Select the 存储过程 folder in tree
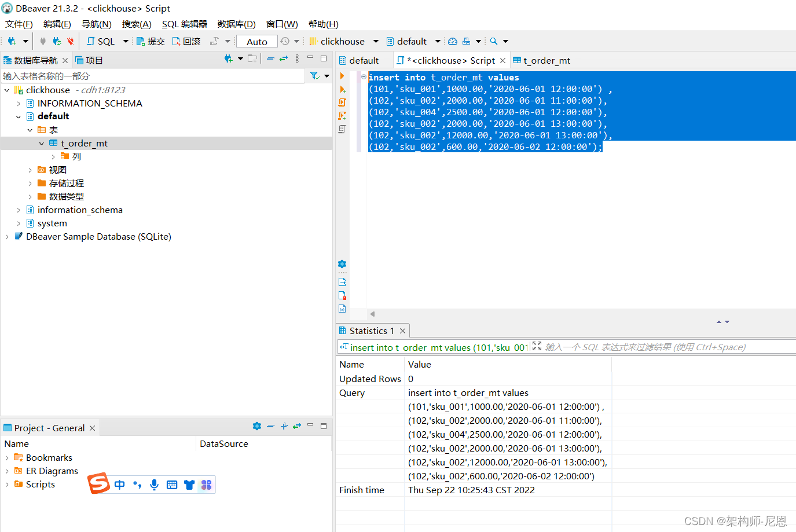 [67, 183]
